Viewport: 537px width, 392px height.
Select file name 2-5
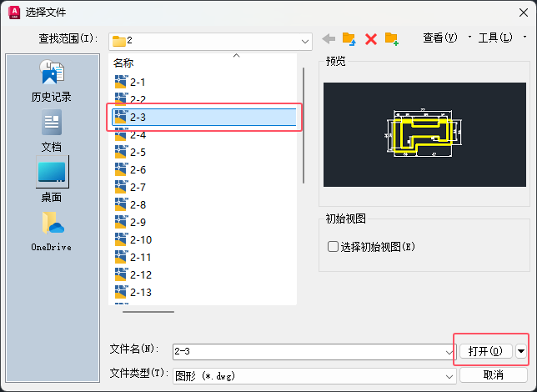138,152
